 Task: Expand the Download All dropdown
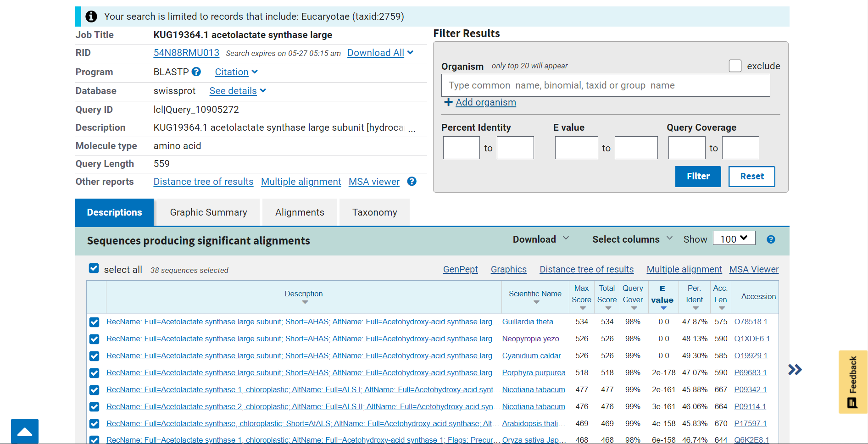pyautogui.click(x=380, y=53)
